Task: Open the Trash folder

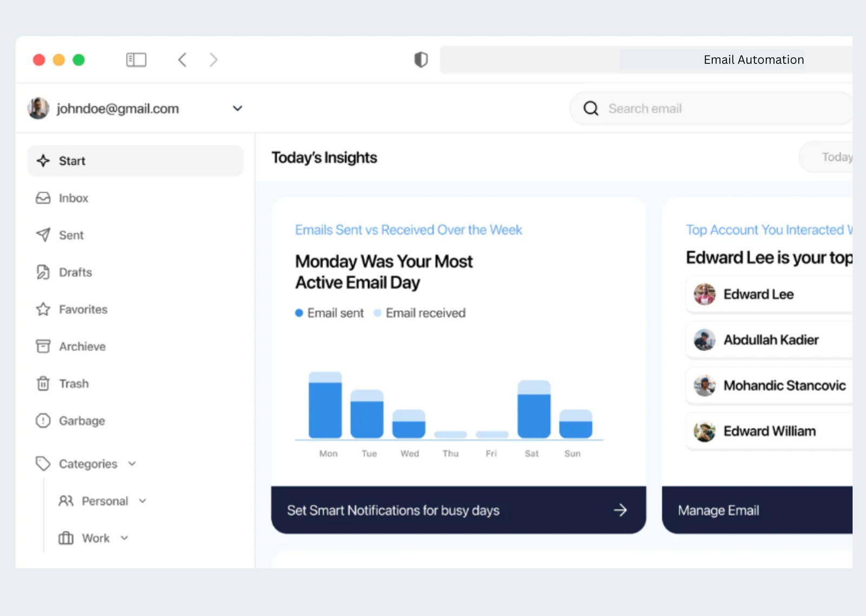Action: (74, 384)
